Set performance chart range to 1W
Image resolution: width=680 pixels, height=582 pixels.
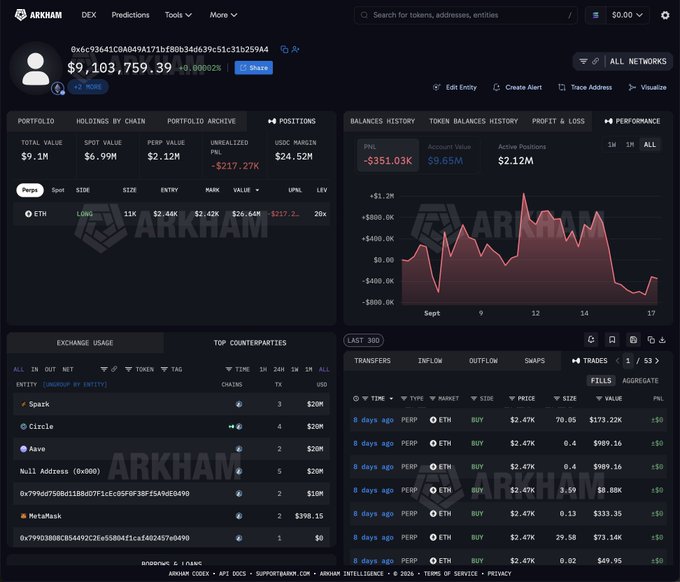click(612, 145)
